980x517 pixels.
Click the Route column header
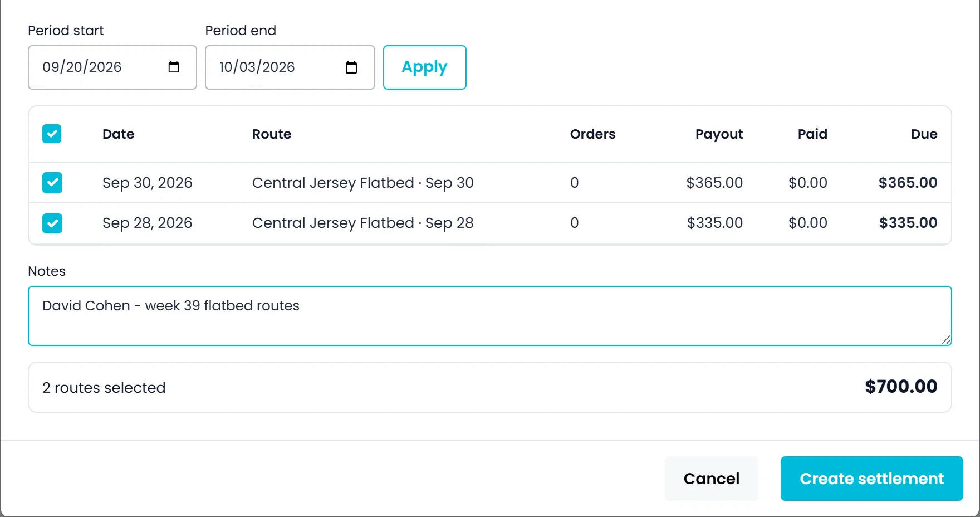[x=272, y=134]
